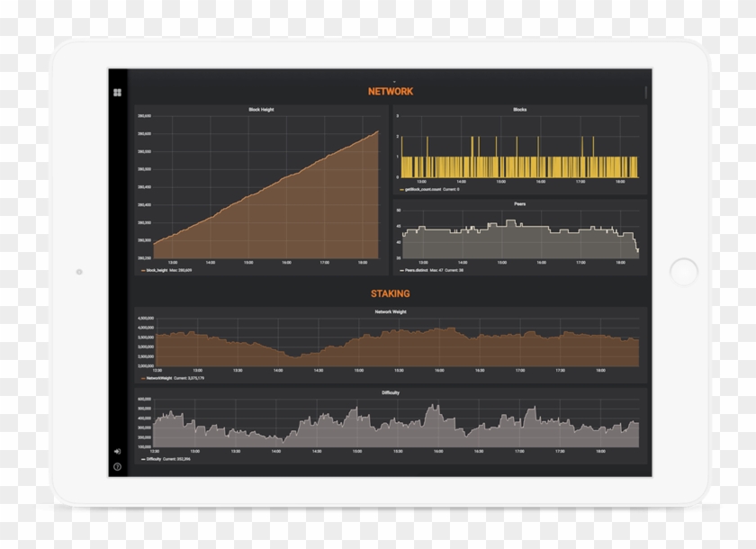Click the block_height orange legend color swatch
The width and height of the screenshot is (756, 549).
(142, 270)
